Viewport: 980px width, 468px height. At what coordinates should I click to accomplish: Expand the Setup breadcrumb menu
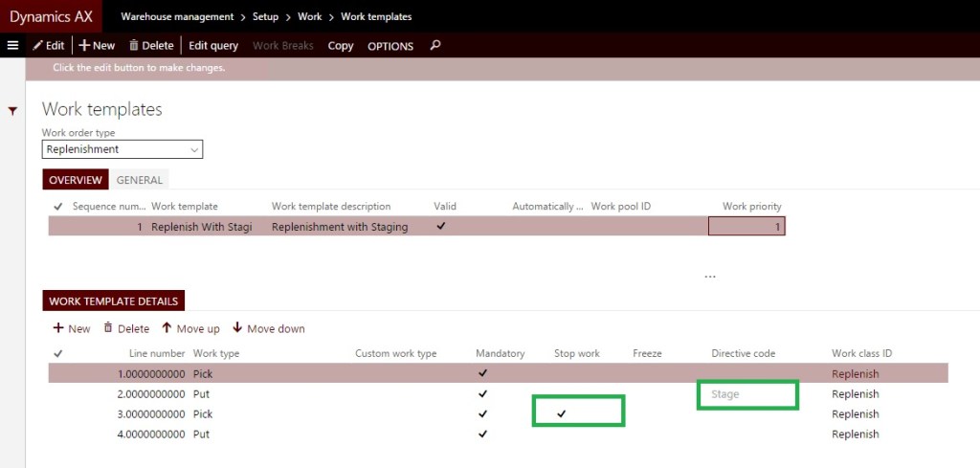(x=265, y=17)
